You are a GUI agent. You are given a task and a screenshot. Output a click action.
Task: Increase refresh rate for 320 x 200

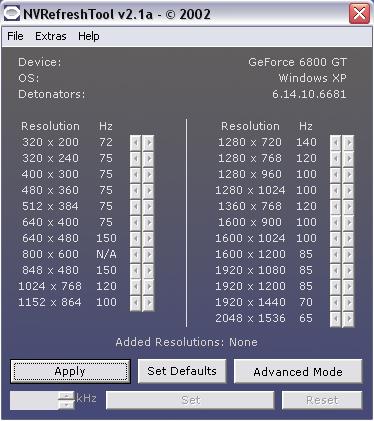148,143
